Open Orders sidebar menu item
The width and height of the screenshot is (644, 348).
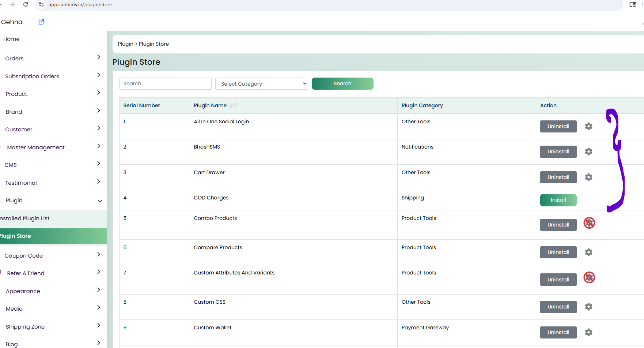point(14,59)
